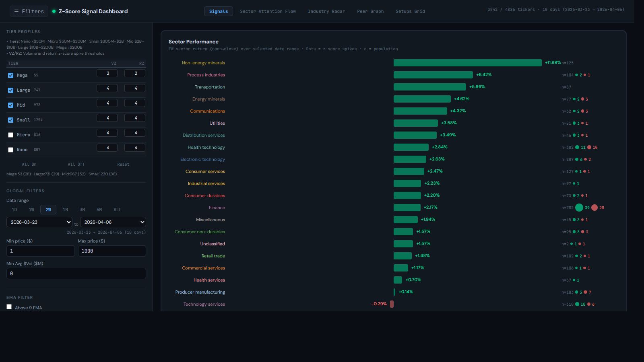Image resolution: width=644 pixels, height=362 pixels.
Task: Switch to the Sector Attention Flow tab
Action: tap(268, 11)
